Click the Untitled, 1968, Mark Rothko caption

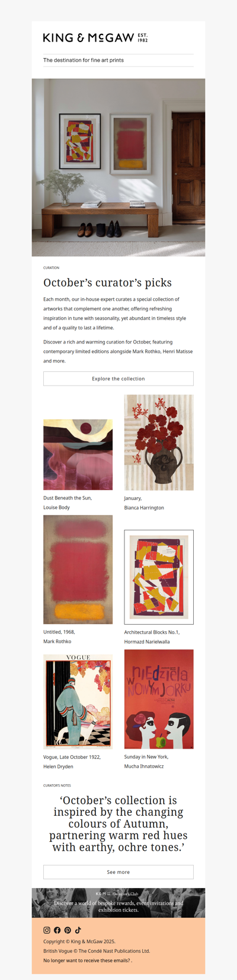[59, 637]
